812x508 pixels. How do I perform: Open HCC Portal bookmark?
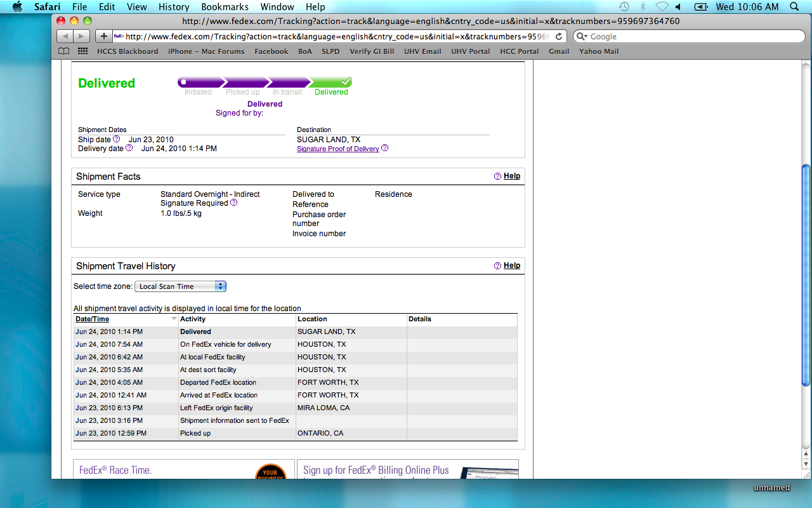click(520, 51)
